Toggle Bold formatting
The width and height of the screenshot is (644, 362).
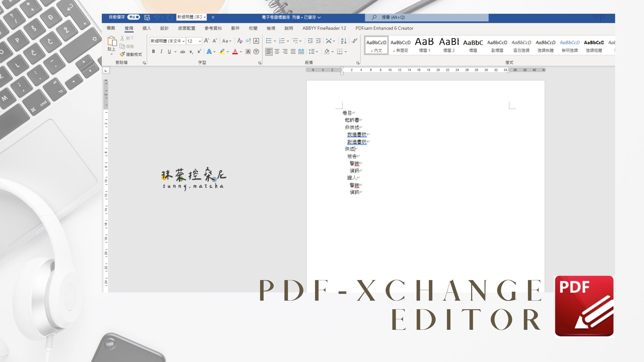(153, 52)
